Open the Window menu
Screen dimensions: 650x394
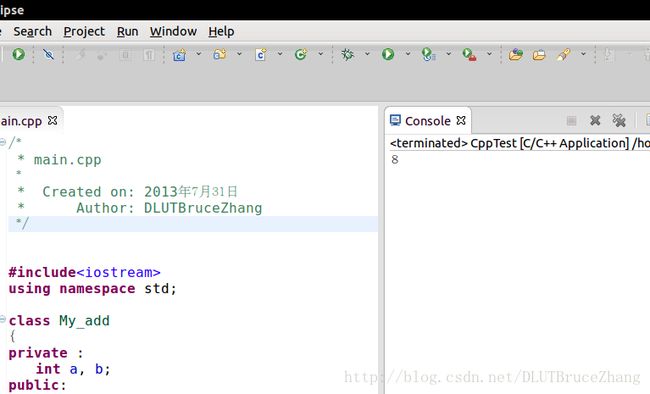[173, 32]
